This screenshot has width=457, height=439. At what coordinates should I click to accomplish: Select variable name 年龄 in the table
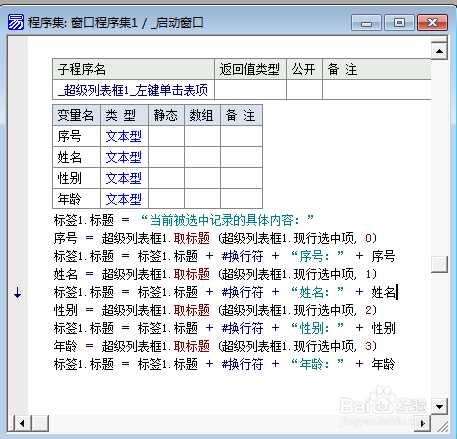pyautogui.click(x=69, y=199)
